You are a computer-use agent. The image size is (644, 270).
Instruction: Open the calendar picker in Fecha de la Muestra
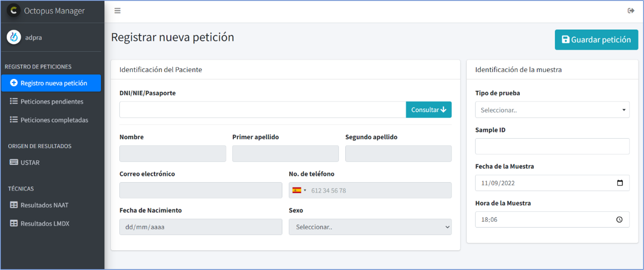coord(620,183)
